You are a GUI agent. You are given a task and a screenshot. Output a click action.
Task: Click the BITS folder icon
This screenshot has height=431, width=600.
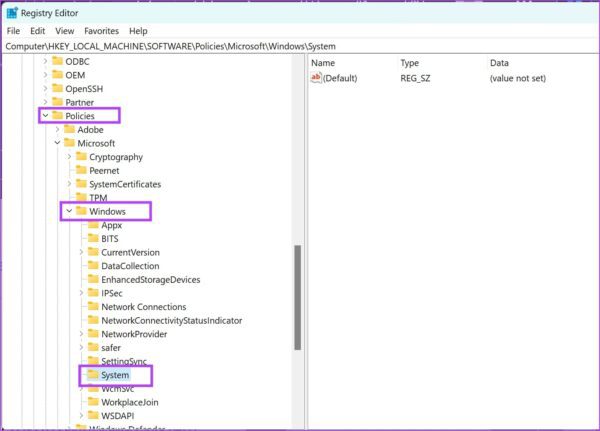point(93,238)
